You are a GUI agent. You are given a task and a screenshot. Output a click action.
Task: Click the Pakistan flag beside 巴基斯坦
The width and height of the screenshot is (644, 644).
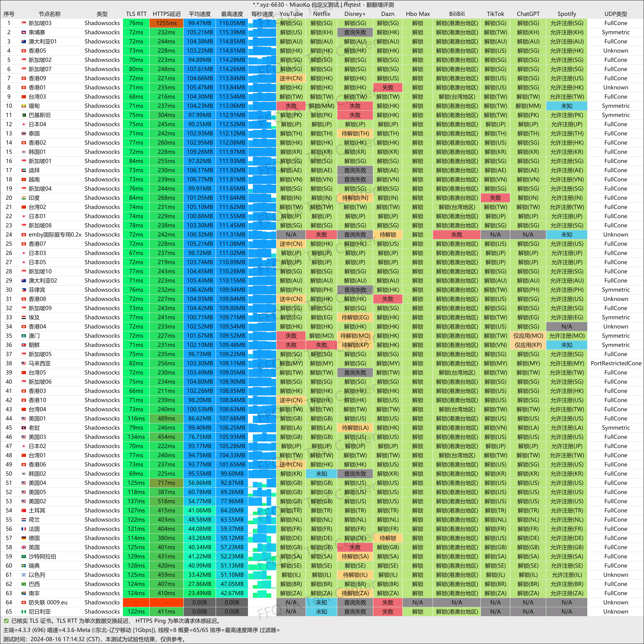tap(24, 115)
